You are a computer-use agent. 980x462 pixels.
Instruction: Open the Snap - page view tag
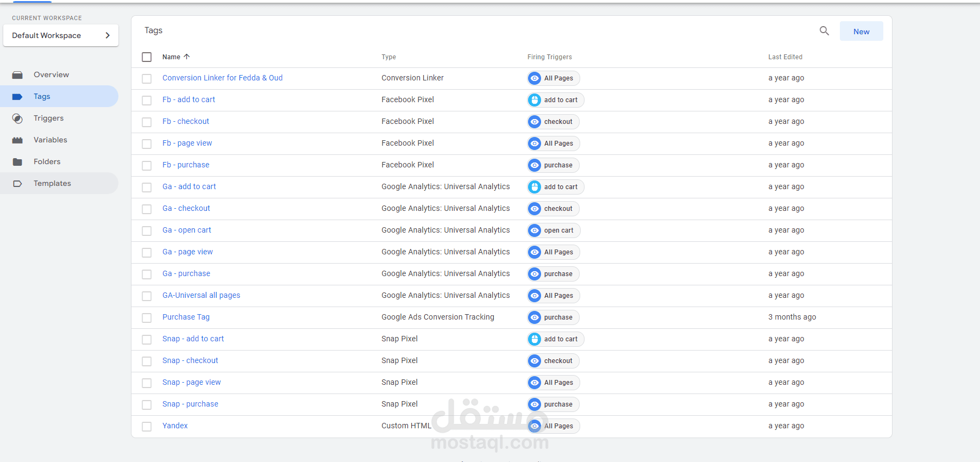(x=192, y=382)
